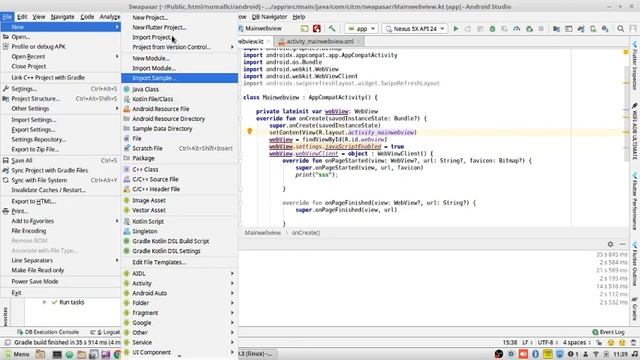The image size is (640, 360).
Task: Expand Project from Version Control submenu
Action: [x=180, y=47]
